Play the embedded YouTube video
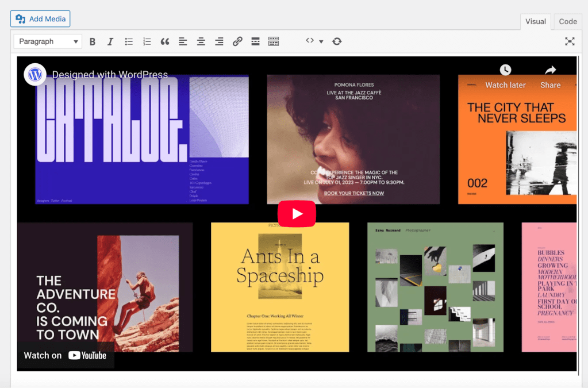 click(x=297, y=213)
